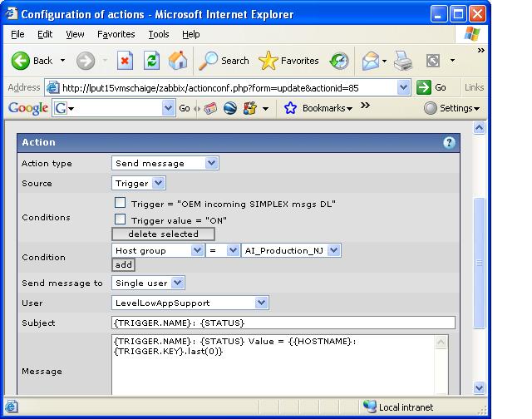
Task: Open the History toolbar icon
Action: (338, 61)
